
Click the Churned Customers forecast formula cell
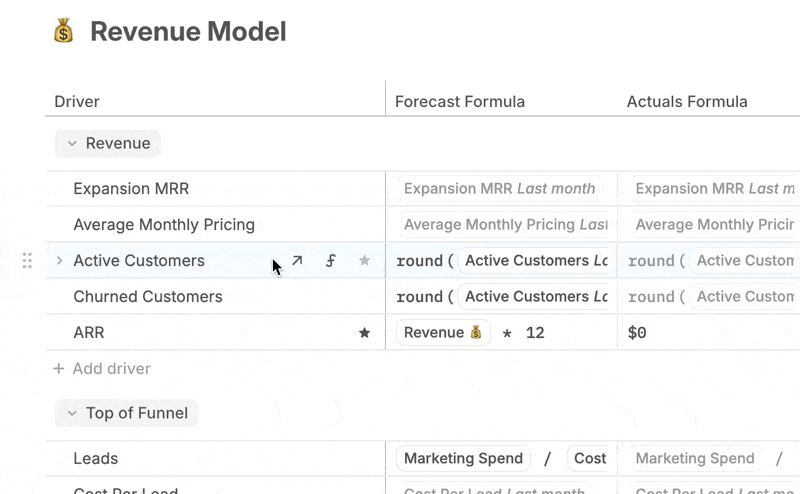coord(501,297)
